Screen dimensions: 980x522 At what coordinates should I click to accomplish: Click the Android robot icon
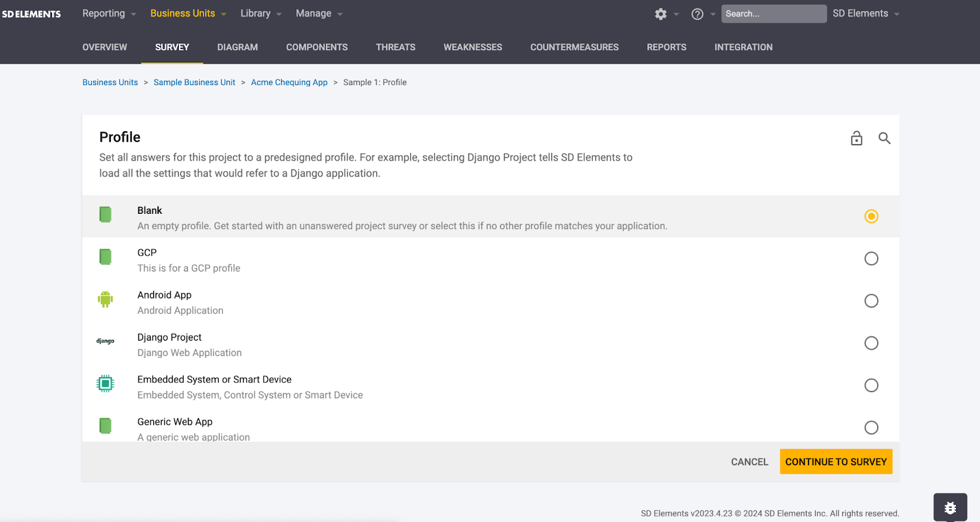pyautogui.click(x=105, y=299)
